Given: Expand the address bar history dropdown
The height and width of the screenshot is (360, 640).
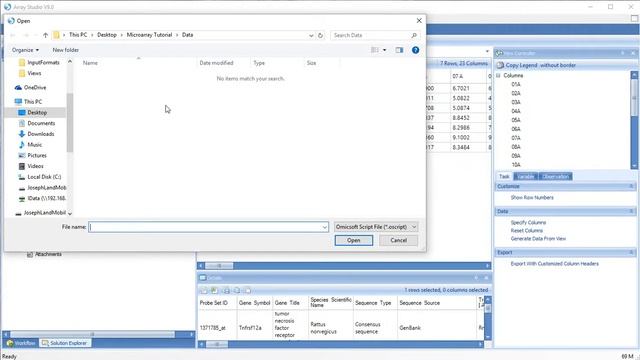Looking at the screenshot, I should pyautogui.click(x=311, y=36).
